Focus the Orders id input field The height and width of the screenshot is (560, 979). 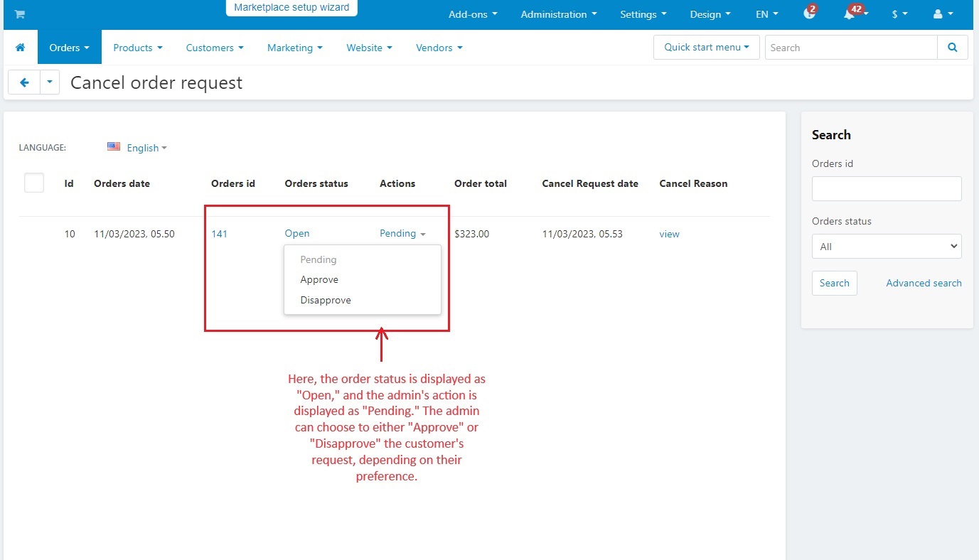[x=887, y=188]
